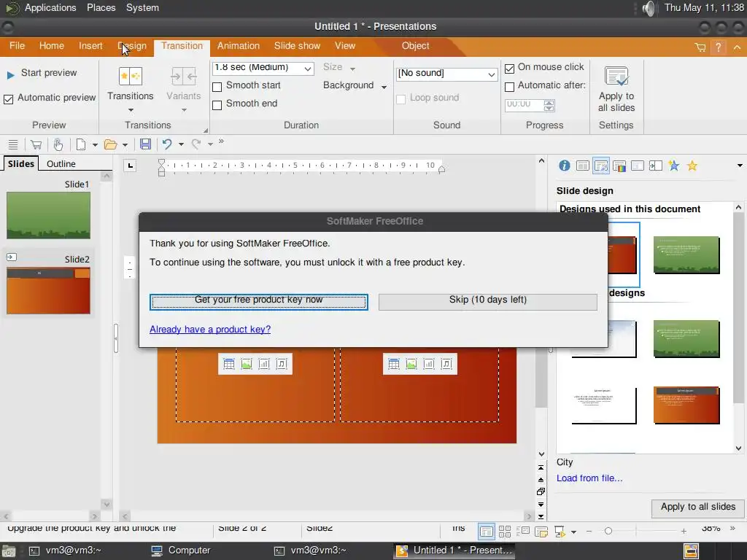This screenshot has height=560, width=747.
Task: Switch to outline view icon in status bar
Action: pyautogui.click(x=522, y=532)
